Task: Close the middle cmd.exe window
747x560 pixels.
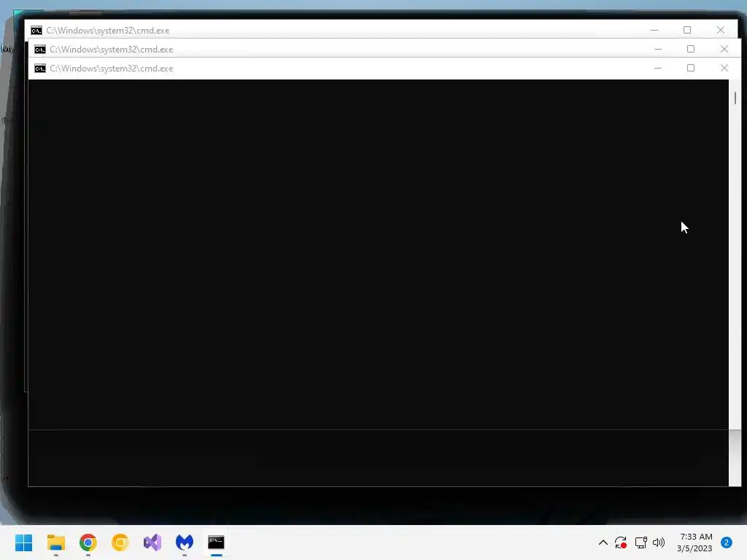Action: [724, 49]
